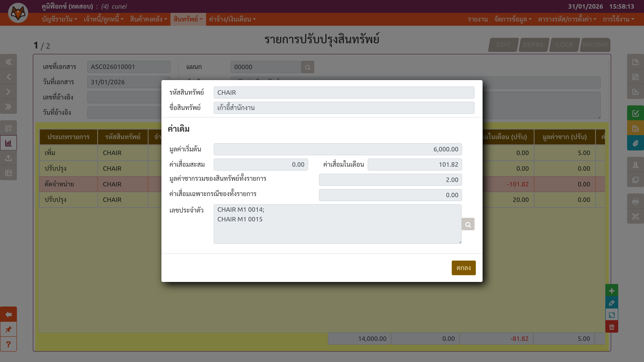Screen dimensions: 644x362
Task: Click the green checkmark approve icon
Action: pyautogui.click(x=635, y=113)
